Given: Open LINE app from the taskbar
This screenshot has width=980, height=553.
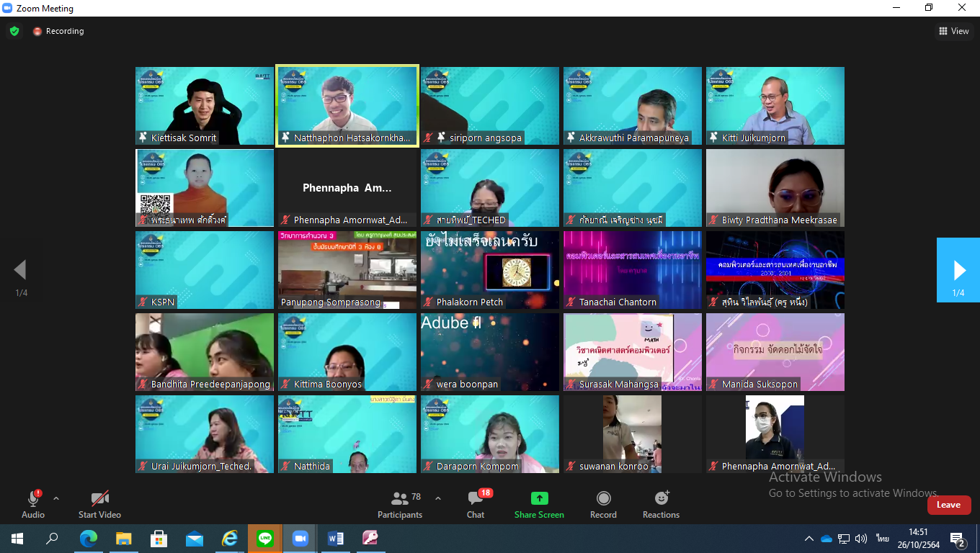Looking at the screenshot, I should pos(264,539).
